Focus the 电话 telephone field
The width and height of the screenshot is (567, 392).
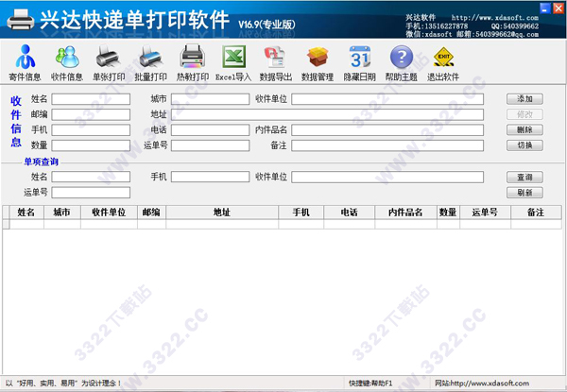[210, 130]
